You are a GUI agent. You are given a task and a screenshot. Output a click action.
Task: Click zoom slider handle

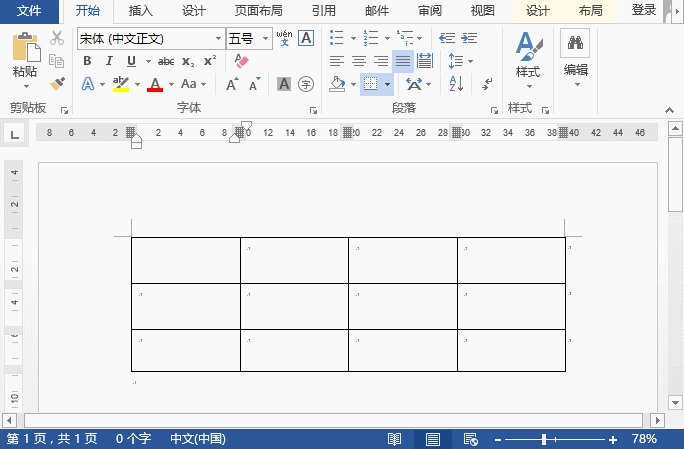point(544,439)
